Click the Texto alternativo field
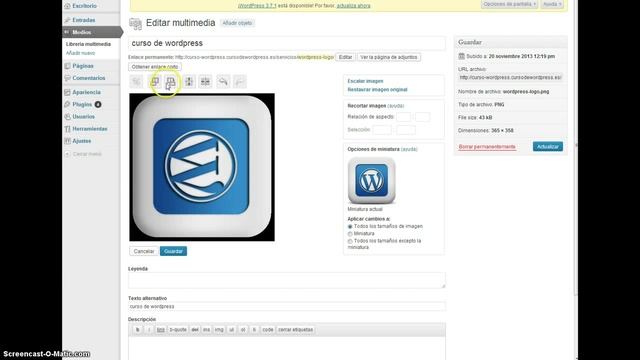This screenshot has height=360, width=640. 287,307
